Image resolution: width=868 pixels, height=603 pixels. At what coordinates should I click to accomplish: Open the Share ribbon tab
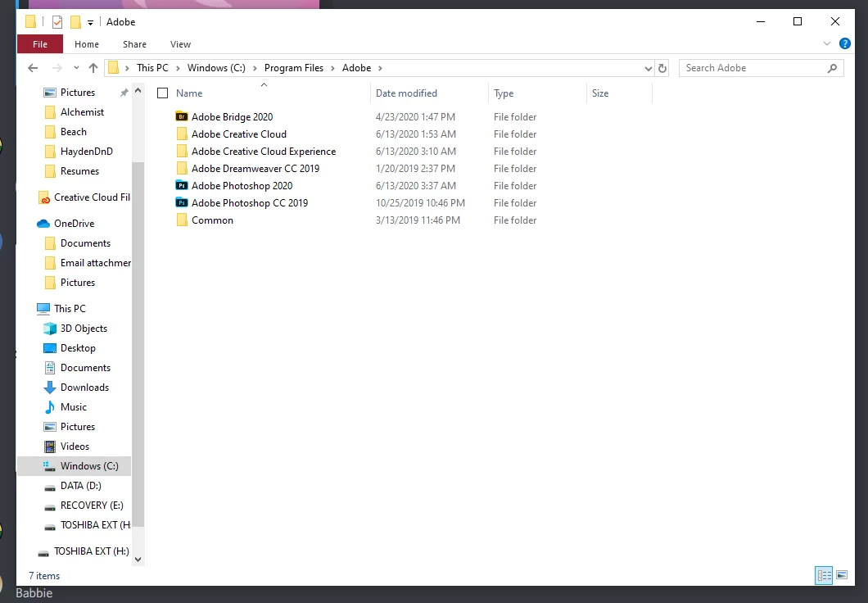134,44
